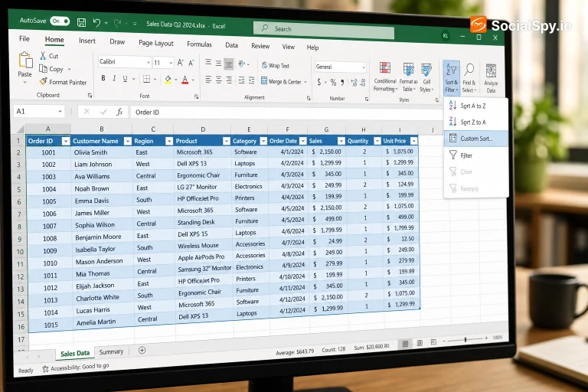The height and width of the screenshot is (392, 588).
Task: Open the Formulas ribbon tab
Action: 199,44
